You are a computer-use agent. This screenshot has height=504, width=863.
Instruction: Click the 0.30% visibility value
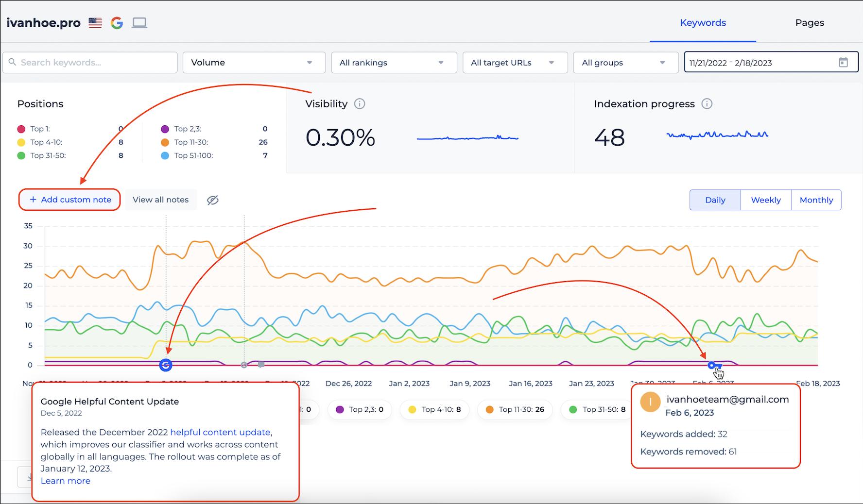(x=340, y=137)
